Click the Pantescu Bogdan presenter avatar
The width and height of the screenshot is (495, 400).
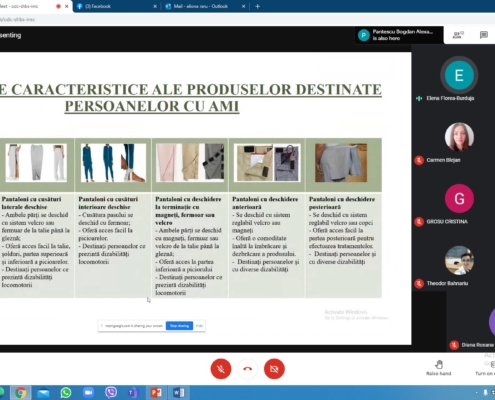(364, 35)
